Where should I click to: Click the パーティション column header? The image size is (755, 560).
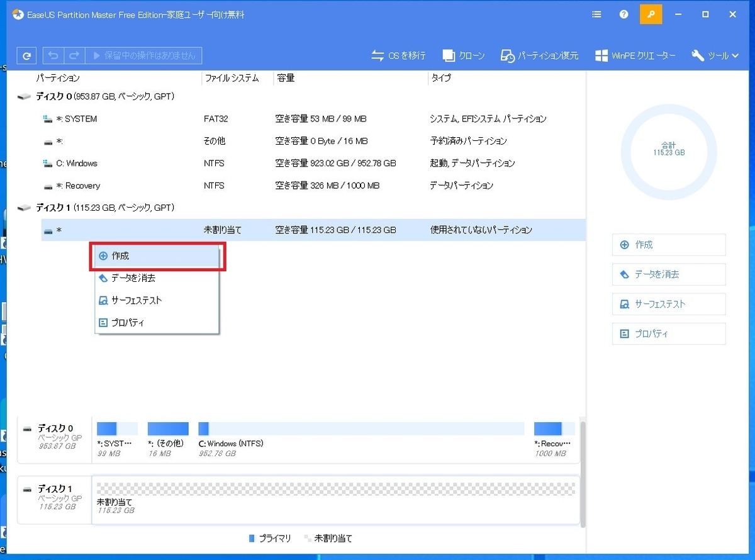(x=58, y=78)
